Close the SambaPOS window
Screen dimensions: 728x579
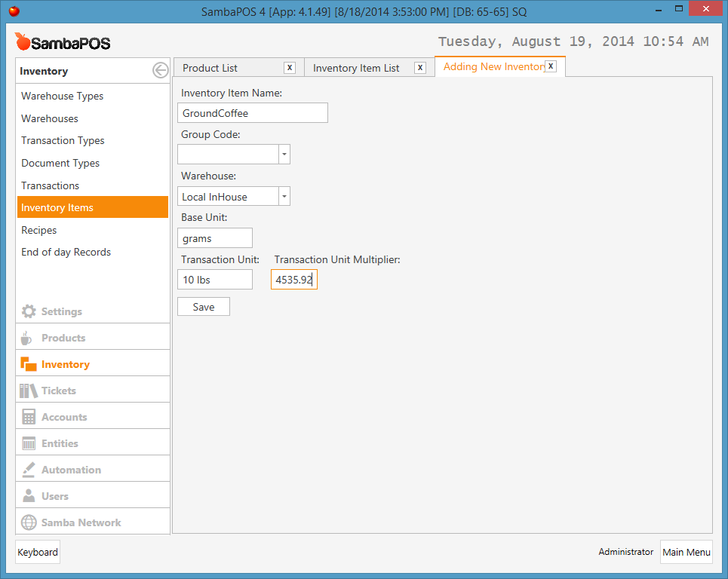pos(705,9)
